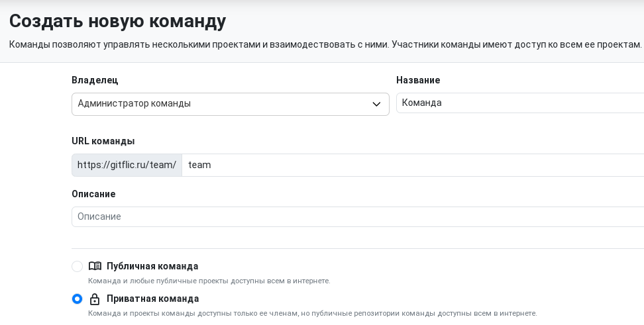Click the URL field containing team
This screenshot has width=644, height=325.
[x=413, y=165]
